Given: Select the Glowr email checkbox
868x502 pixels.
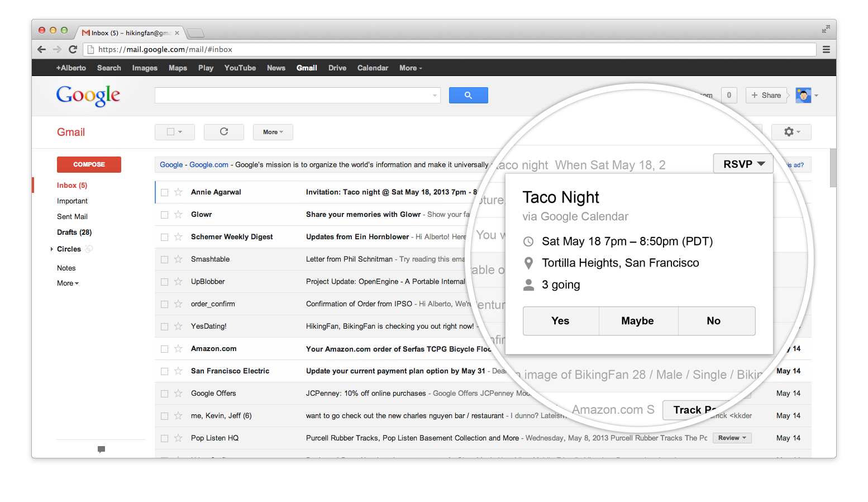Looking at the screenshot, I should point(164,215).
